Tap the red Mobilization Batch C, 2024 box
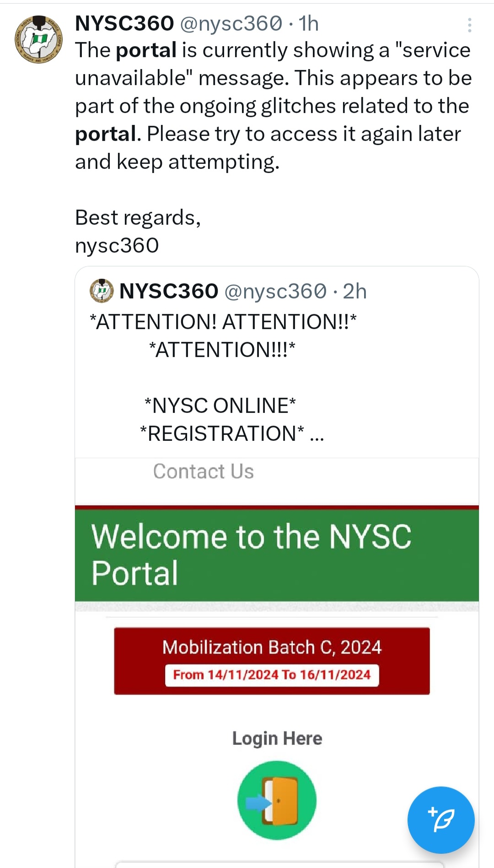 (x=272, y=647)
